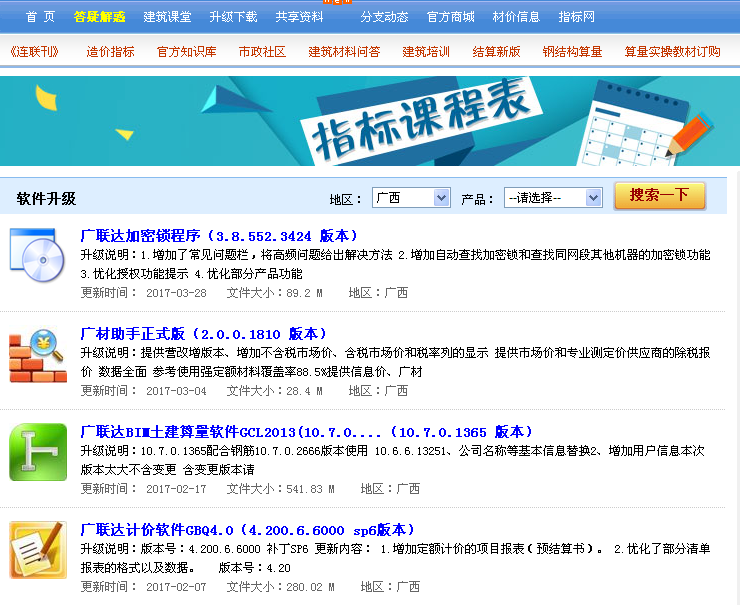Click the 指标课程表 banner image
Screen dimensions: 740x605
pyautogui.click(x=370, y=121)
